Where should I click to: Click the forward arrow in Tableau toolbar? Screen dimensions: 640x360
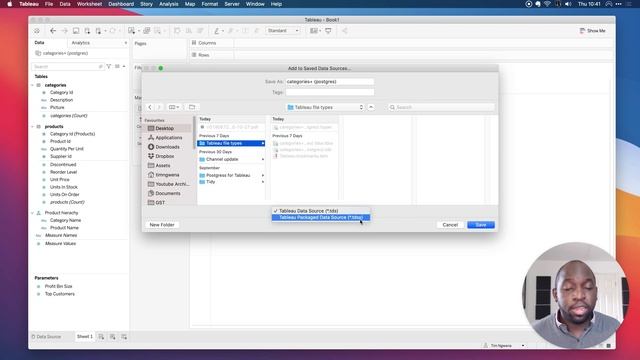tap(64, 31)
